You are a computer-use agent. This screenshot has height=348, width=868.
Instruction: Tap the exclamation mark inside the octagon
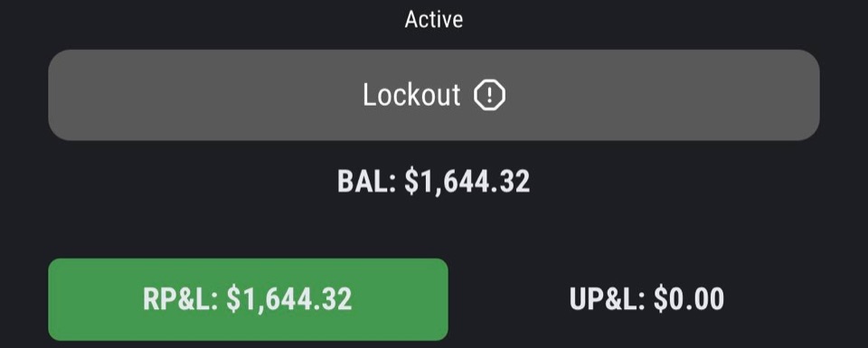[x=489, y=95]
